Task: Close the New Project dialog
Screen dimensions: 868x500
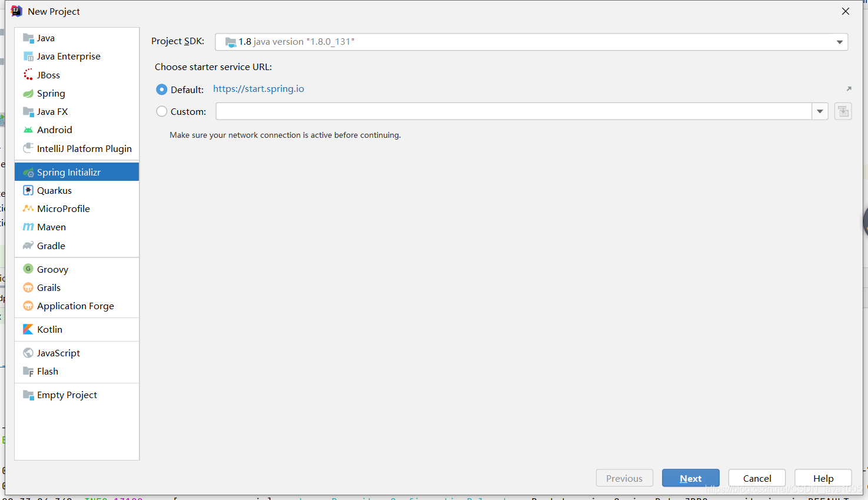Action: click(846, 11)
